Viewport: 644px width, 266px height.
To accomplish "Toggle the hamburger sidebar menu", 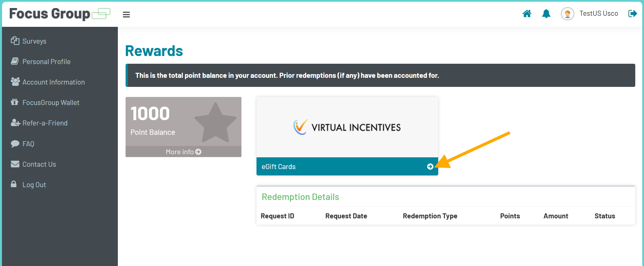I will [x=126, y=14].
